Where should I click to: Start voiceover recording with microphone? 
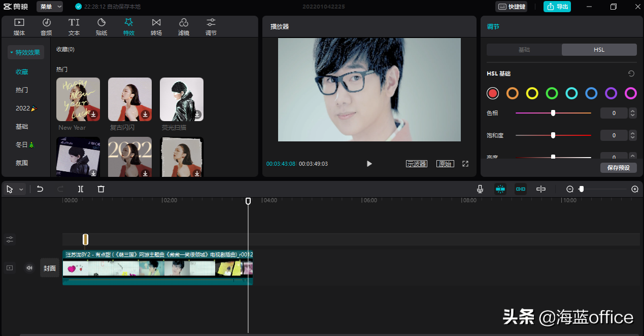click(x=480, y=189)
